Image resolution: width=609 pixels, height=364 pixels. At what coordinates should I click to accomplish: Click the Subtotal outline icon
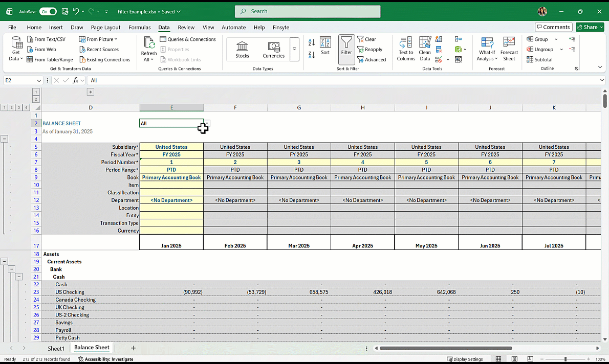[540, 59]
